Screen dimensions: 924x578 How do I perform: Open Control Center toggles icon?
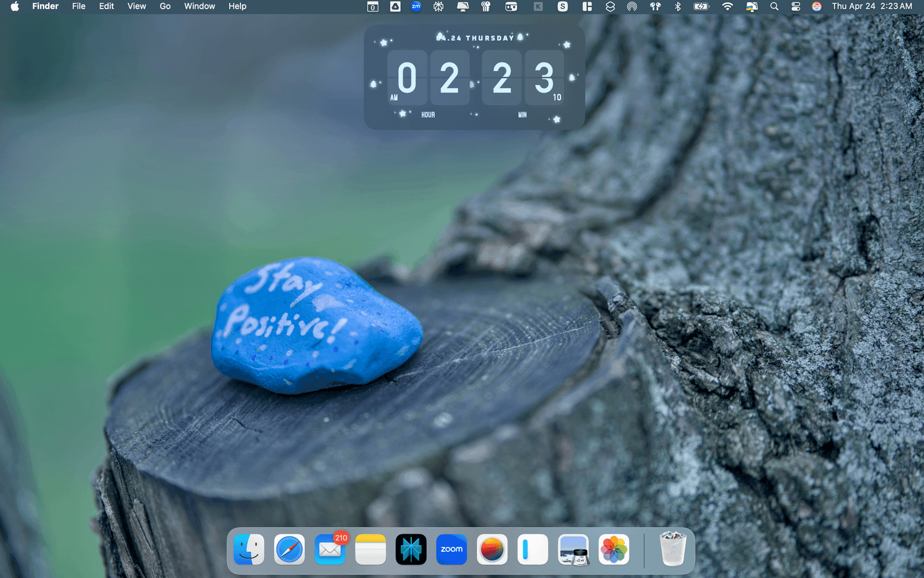(796, 6)
